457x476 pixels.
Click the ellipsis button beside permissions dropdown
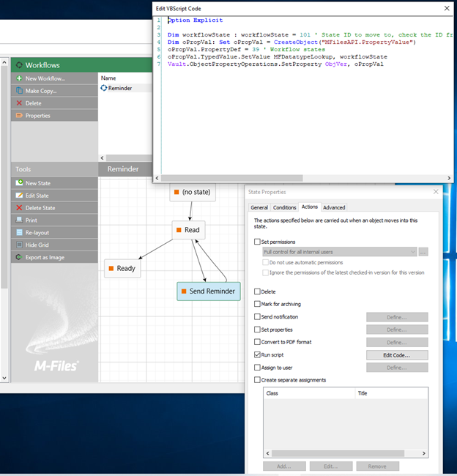423,252
